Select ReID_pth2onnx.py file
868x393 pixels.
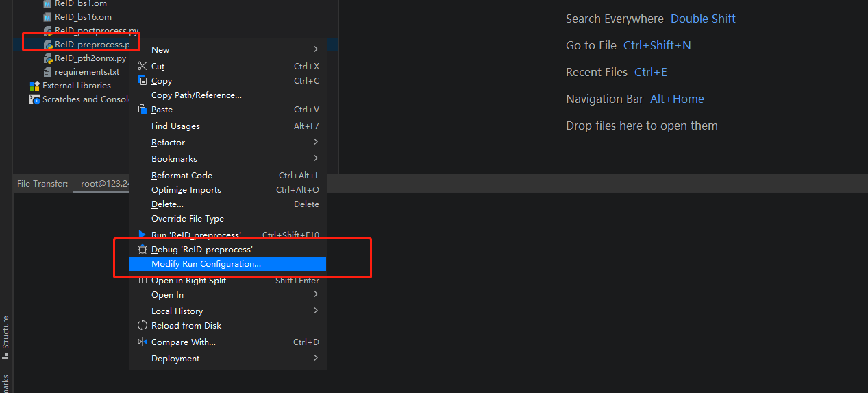90,58
